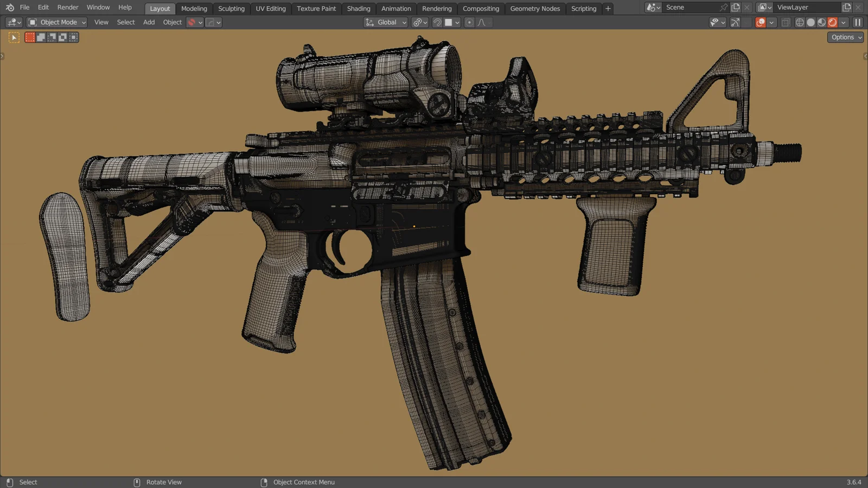The image size is (868, 488).
Task: Enable Wireframe viewport shading
Action: tap(800, 22)
